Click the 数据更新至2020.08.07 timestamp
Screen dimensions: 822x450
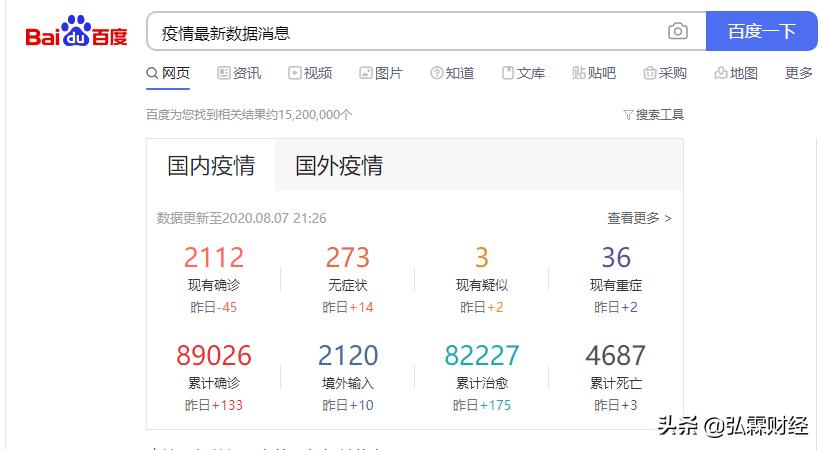click(242, 218)
